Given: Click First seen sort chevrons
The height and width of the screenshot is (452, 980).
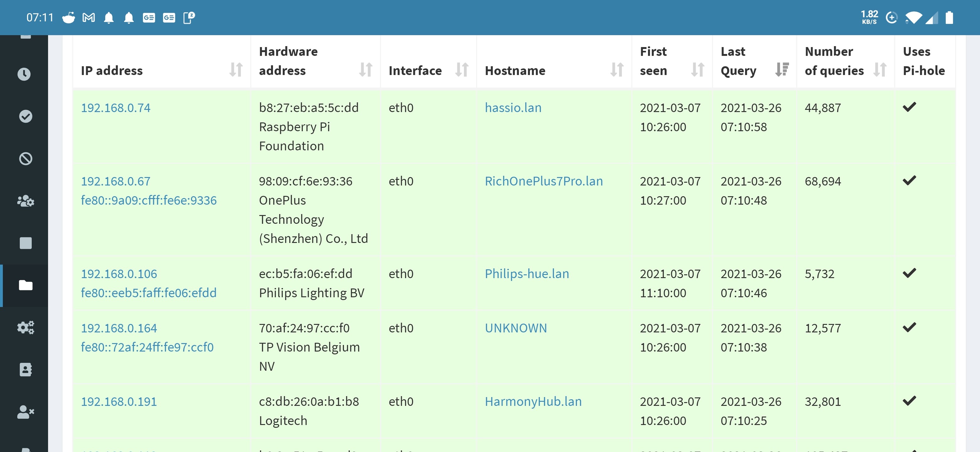Looking at the screenshot, I should coord(697,70).
